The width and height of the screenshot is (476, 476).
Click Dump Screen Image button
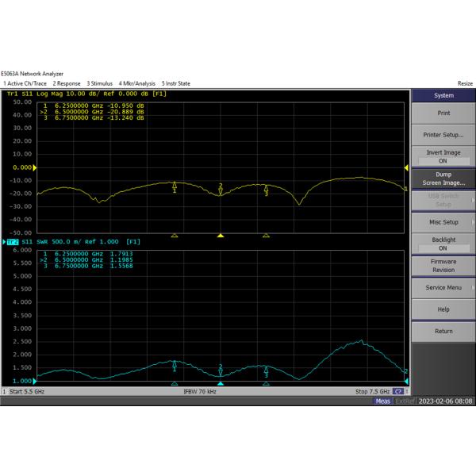pos(443,178)
